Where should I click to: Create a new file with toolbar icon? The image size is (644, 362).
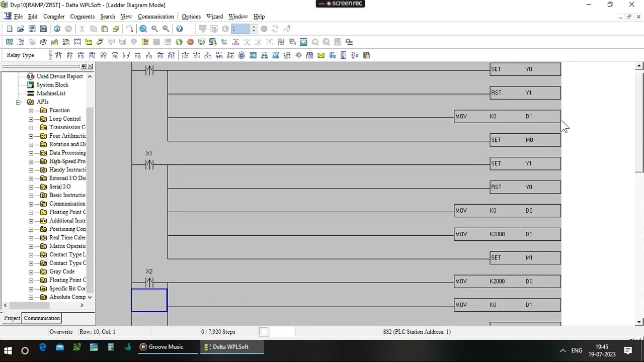point(10,29)
